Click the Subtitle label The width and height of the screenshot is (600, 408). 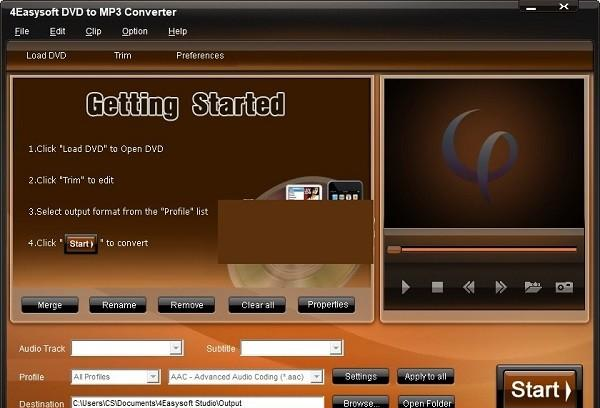coord(221,349)
